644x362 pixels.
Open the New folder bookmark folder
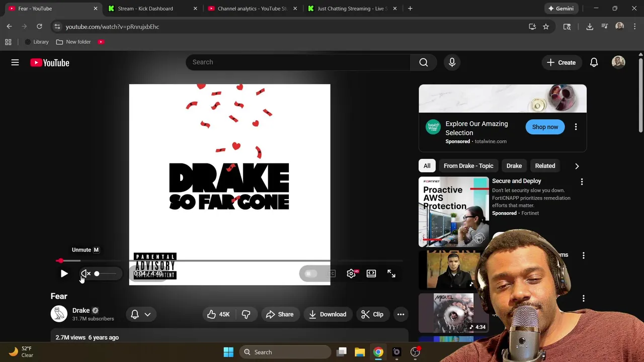(x=73, y=42)
